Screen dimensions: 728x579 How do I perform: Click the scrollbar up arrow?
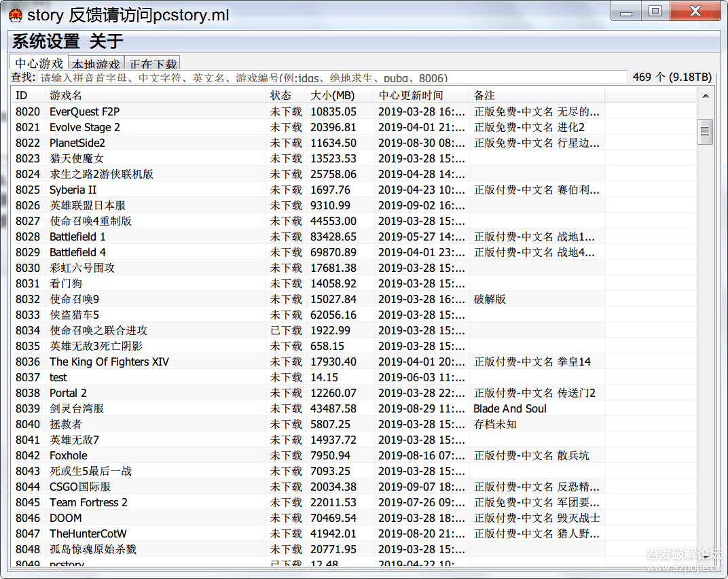point(706,96)
